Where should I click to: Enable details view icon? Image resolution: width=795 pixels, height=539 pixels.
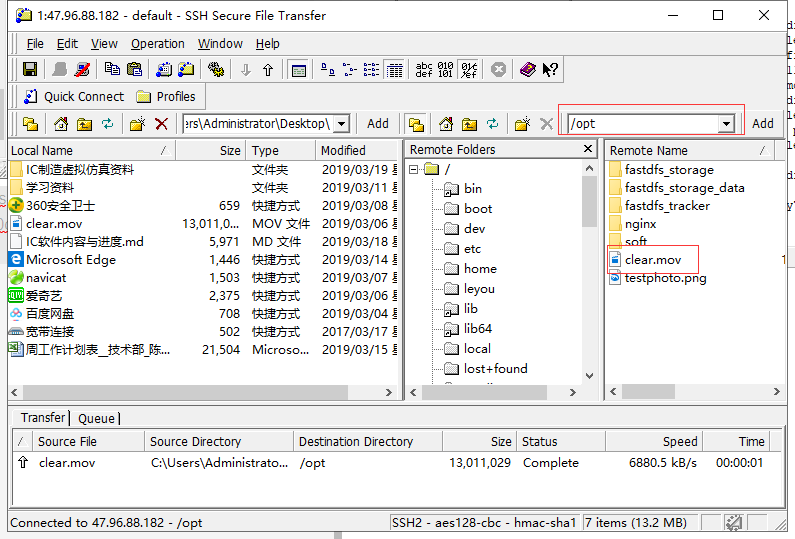pyautogui.click(x=394, y=70)
